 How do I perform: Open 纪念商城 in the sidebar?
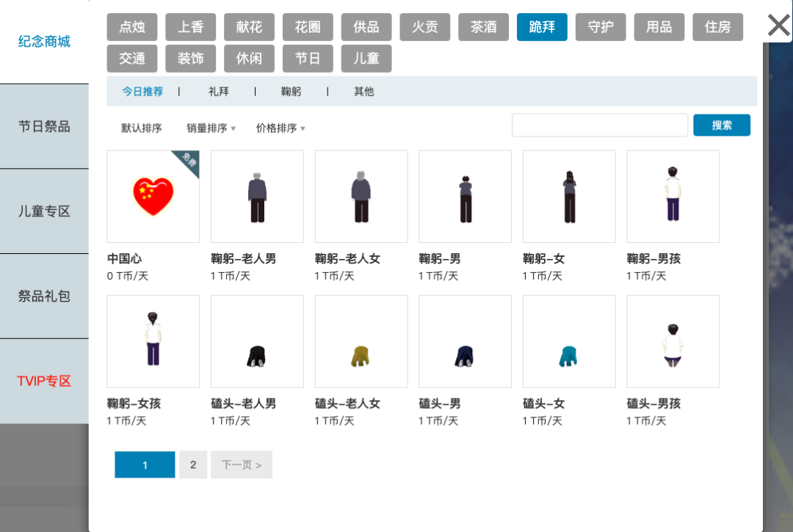[x=45, y=41]
